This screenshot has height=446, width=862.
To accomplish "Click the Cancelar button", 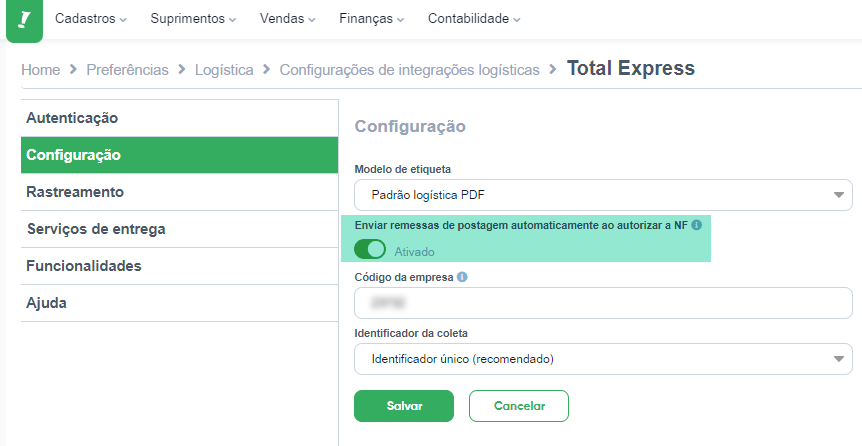I will coord(519,406).
